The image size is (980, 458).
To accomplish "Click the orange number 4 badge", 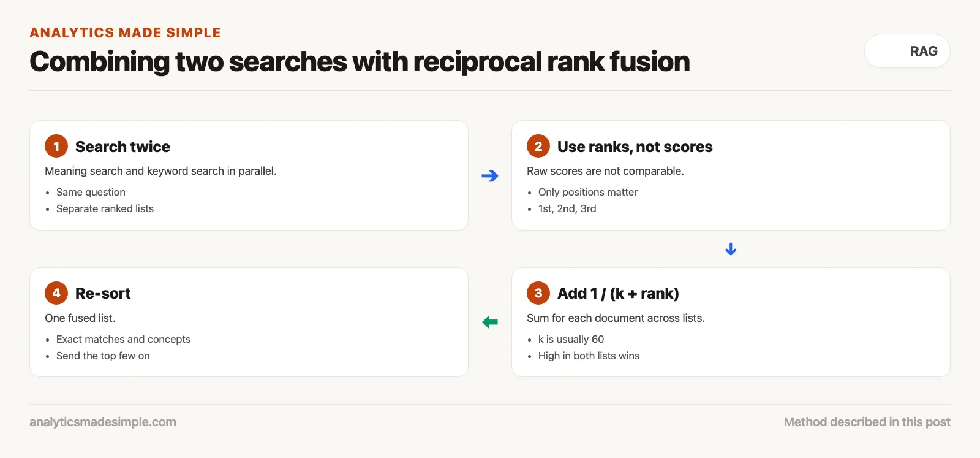I will point(56,293).
